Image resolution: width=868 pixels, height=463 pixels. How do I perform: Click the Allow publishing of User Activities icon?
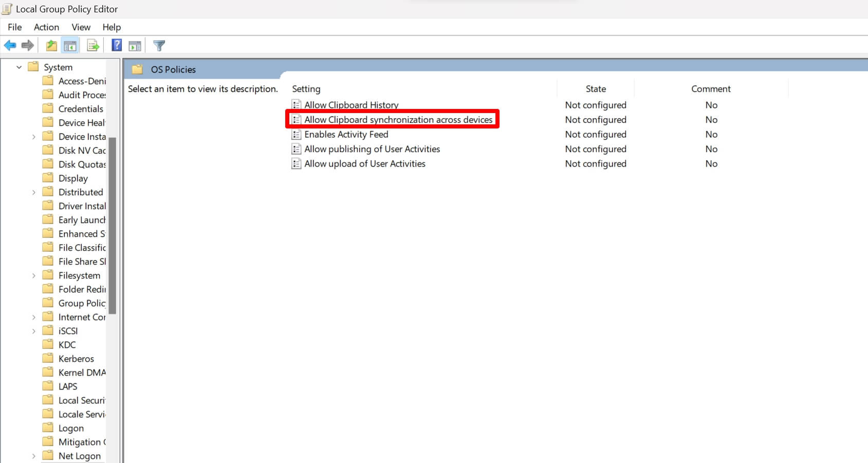pos(297,149)
